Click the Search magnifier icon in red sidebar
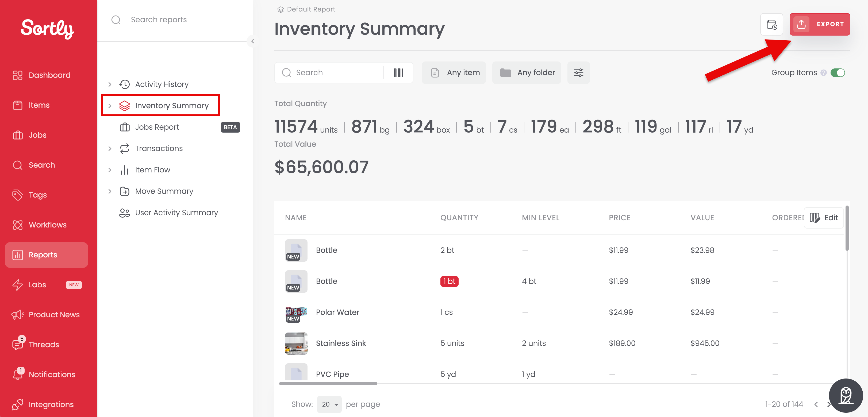The image size is (868, 417). (x=18, y=165)
